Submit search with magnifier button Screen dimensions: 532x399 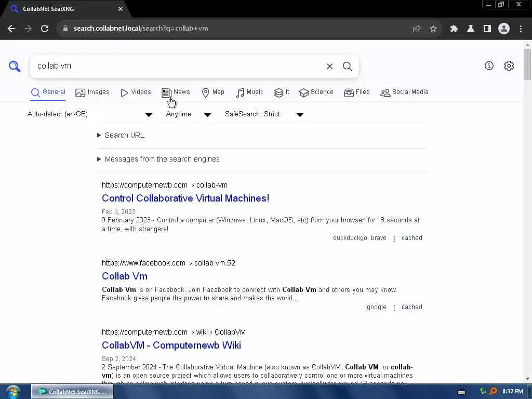tap(347, 66)
